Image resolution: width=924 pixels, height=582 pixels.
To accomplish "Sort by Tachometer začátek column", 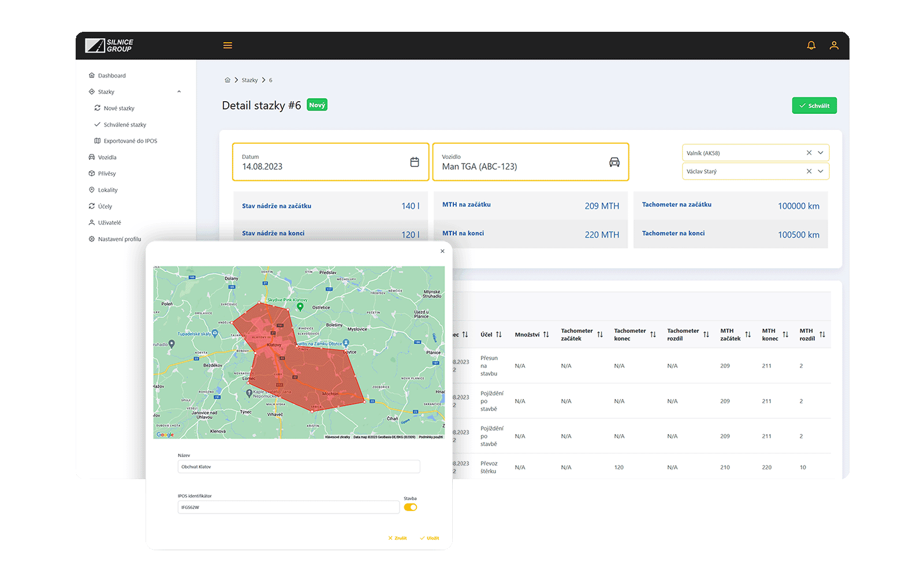I will coord(600,335).
